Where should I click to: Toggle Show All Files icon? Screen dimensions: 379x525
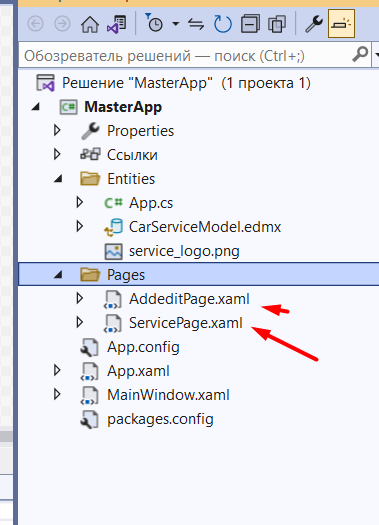(x=277, y=24)
